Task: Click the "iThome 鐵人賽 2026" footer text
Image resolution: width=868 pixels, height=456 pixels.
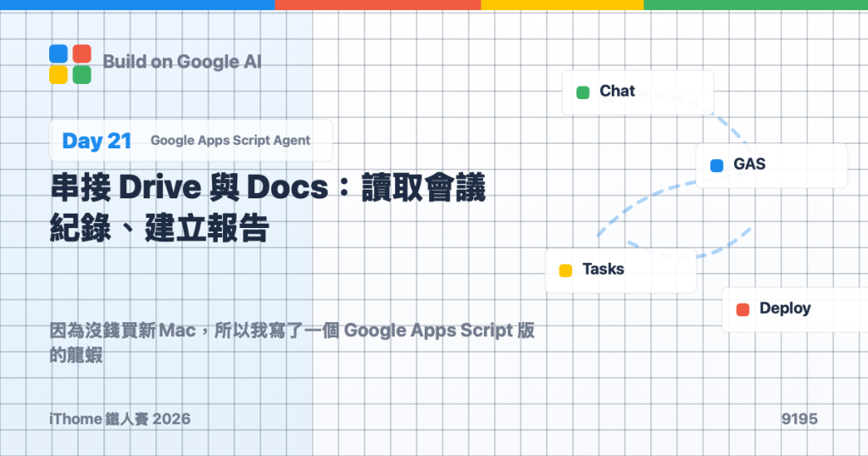Action: 120,419
